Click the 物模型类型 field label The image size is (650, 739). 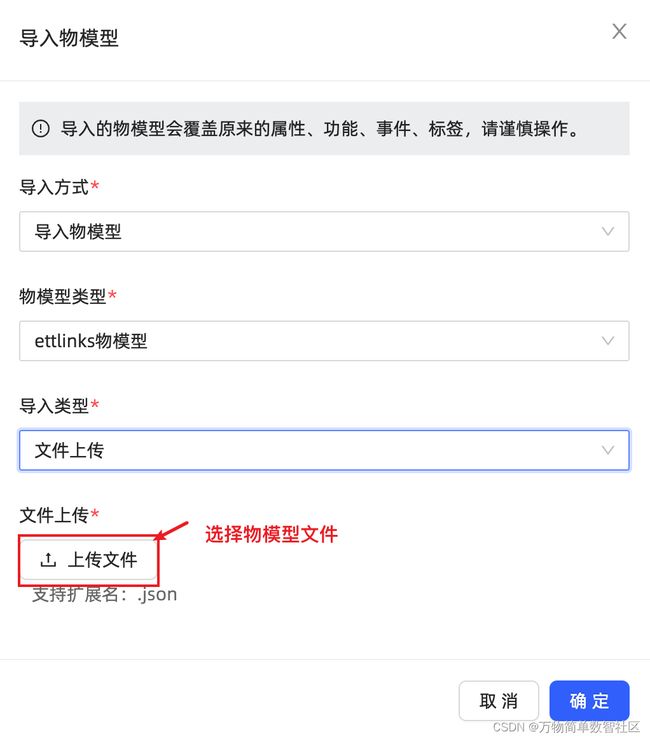coord(63,296)
